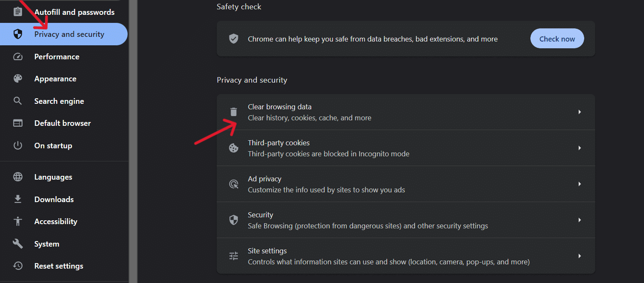
Task: Expand the Security row chevron
Action: (x=580, y=220)
